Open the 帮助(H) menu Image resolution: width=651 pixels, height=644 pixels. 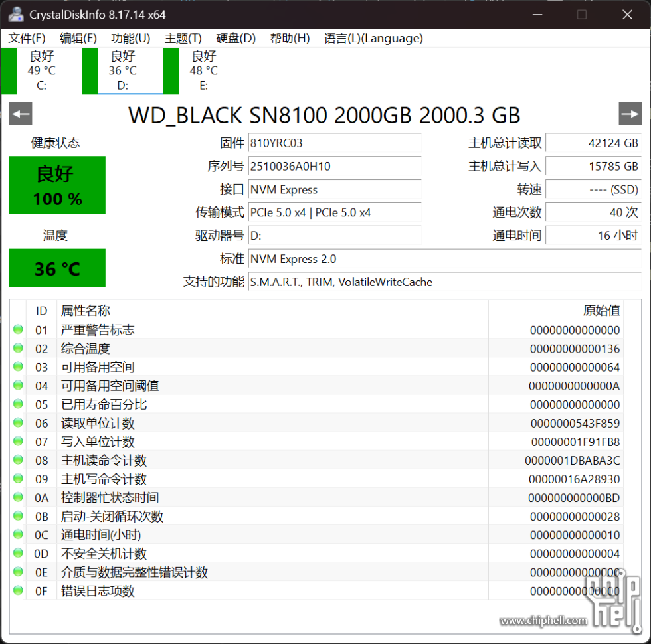290,39
